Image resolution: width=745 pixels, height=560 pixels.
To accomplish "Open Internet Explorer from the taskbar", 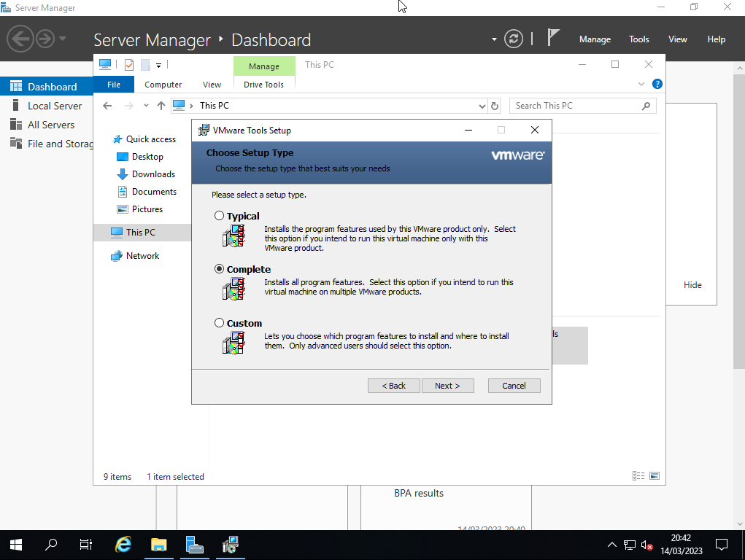I will tap(123, 545).
